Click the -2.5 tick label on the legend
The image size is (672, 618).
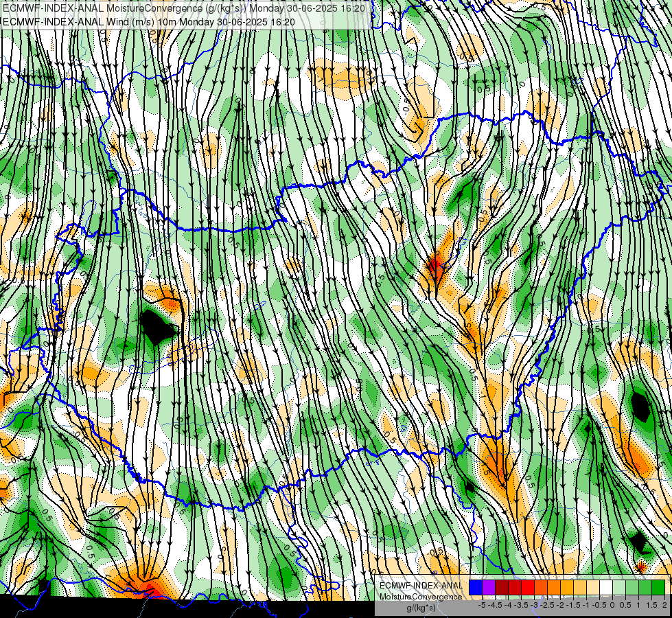click(547, 605)
